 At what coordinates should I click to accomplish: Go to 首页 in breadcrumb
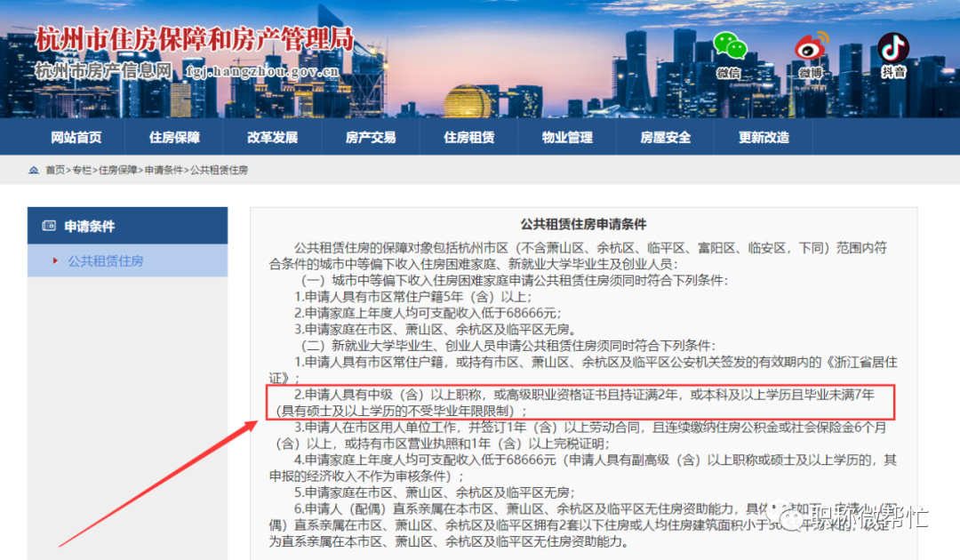click(x=55, y=170)
